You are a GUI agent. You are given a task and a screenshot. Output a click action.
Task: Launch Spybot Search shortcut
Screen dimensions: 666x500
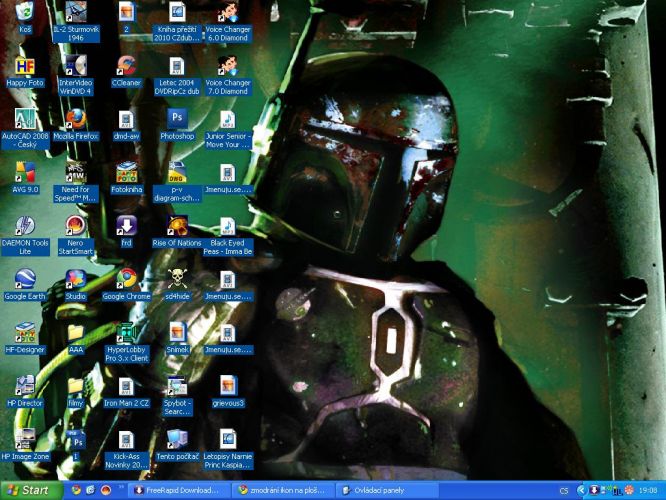click(177, 396)
